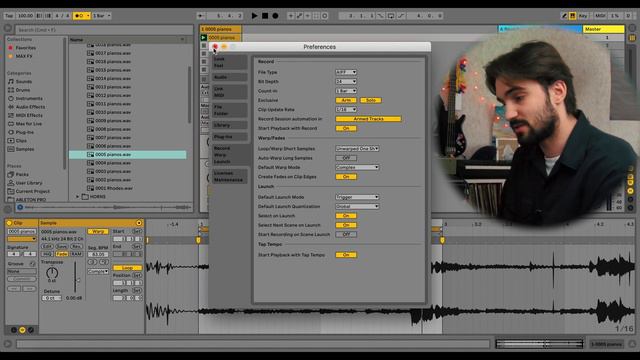Open Current Project under Places
This screenshot has width=640, height=360.
tap(33, 191)
